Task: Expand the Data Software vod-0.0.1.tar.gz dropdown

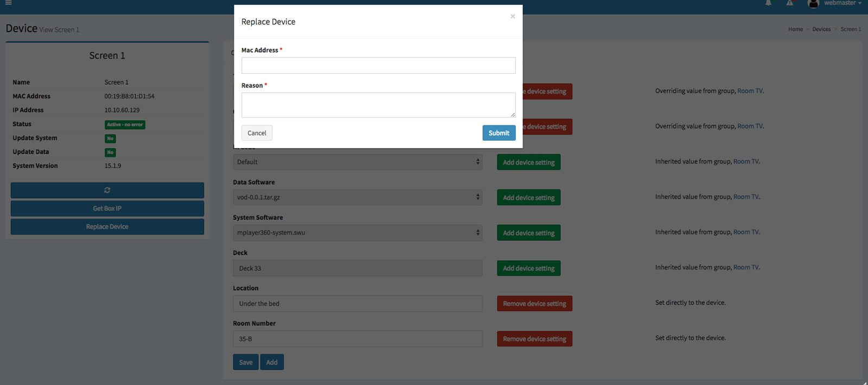Action: point(358,197)
